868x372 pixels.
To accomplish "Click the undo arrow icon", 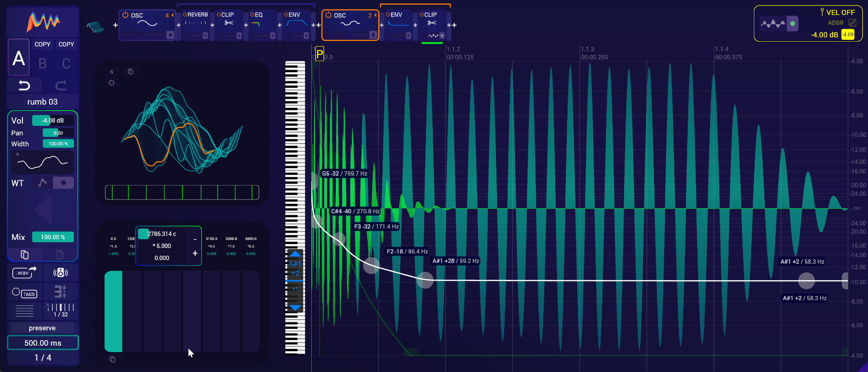I will pos(24,85).
